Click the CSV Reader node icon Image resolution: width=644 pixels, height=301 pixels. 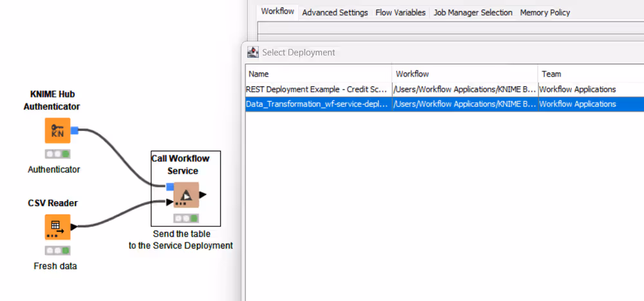57,226
